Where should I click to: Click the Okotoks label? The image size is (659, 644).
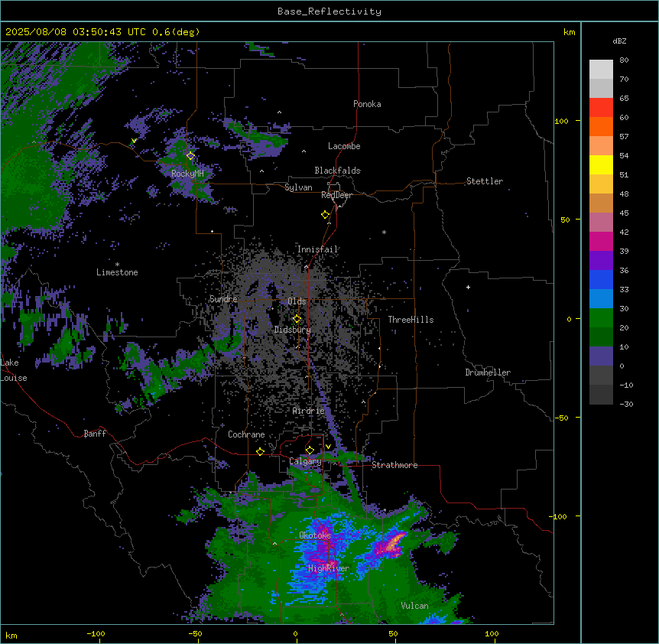[x=315, y=535]
